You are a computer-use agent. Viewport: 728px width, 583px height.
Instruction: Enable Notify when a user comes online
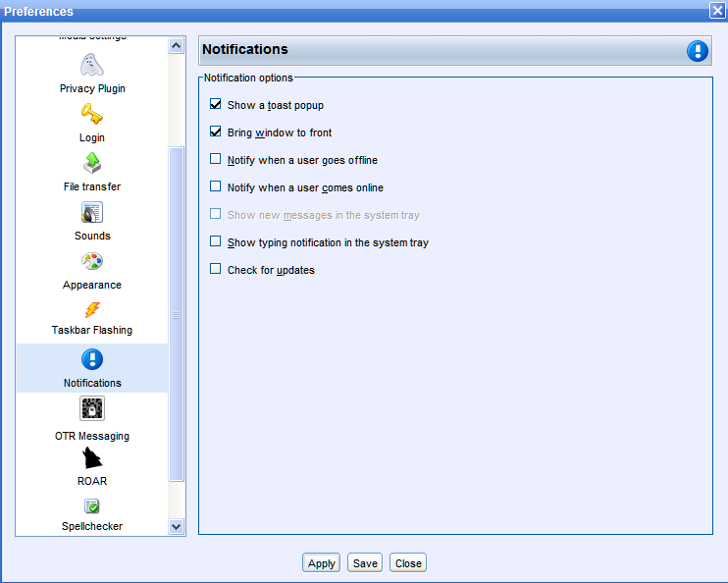click(216, 186)
